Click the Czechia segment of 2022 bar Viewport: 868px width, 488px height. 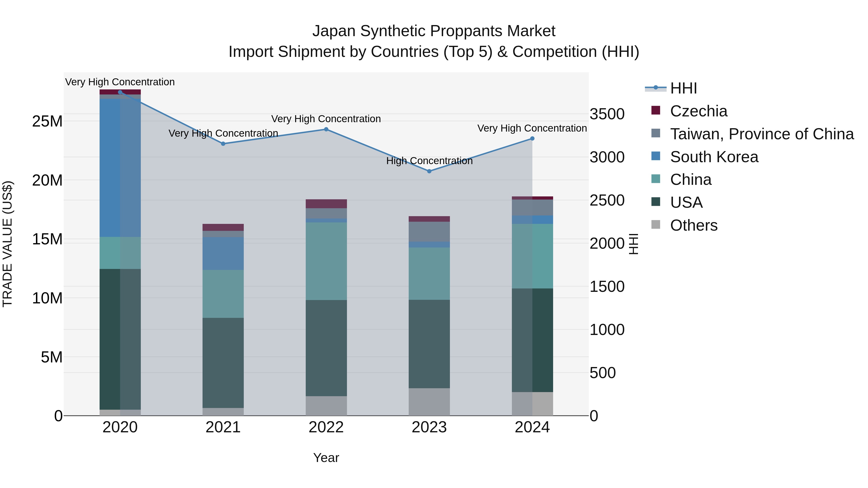pyautogui.click(x=326, y=204)
